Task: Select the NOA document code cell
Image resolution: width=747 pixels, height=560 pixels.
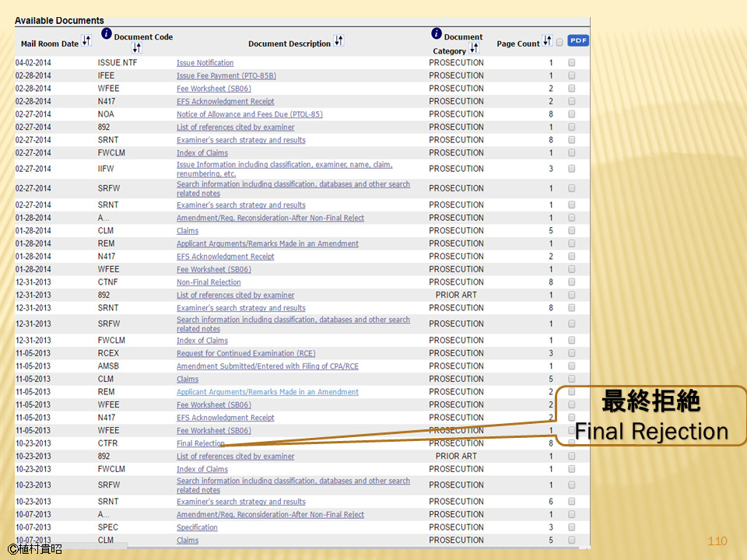Action: tap(106, 114)
